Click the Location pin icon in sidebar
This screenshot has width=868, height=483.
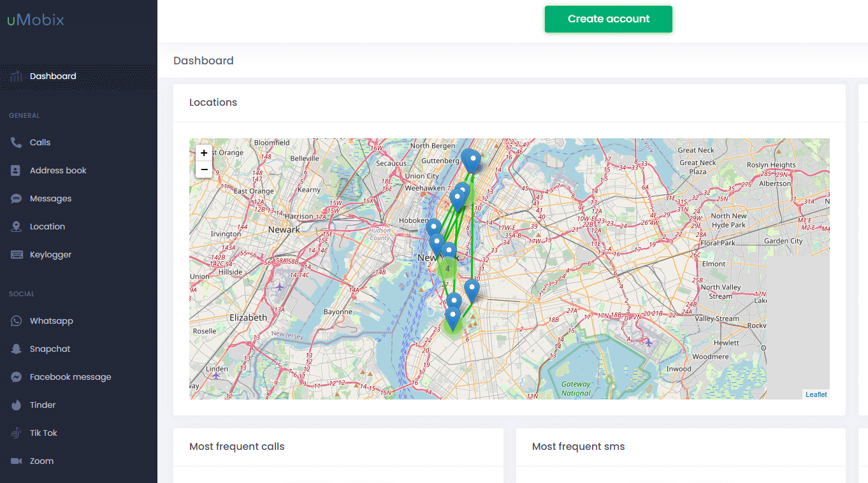pyautogui.click(x=16, y=227)
